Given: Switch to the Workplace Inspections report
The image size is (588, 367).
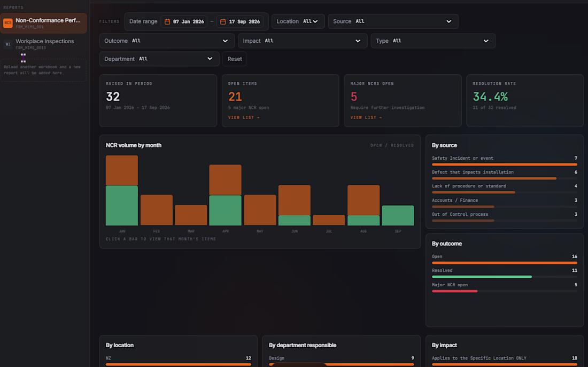Looking at the screenshot, I should 43,44.
